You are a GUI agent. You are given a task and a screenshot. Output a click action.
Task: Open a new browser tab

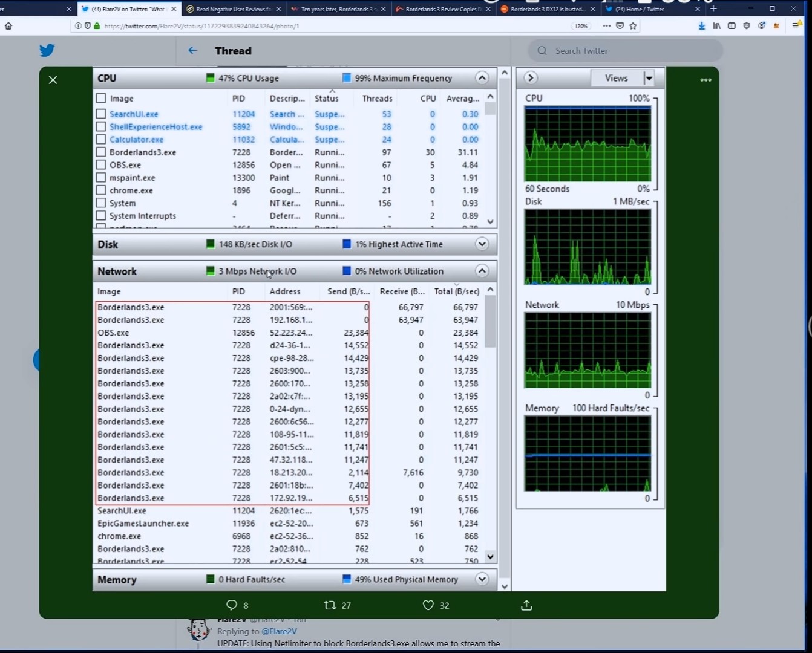[714, 9]
